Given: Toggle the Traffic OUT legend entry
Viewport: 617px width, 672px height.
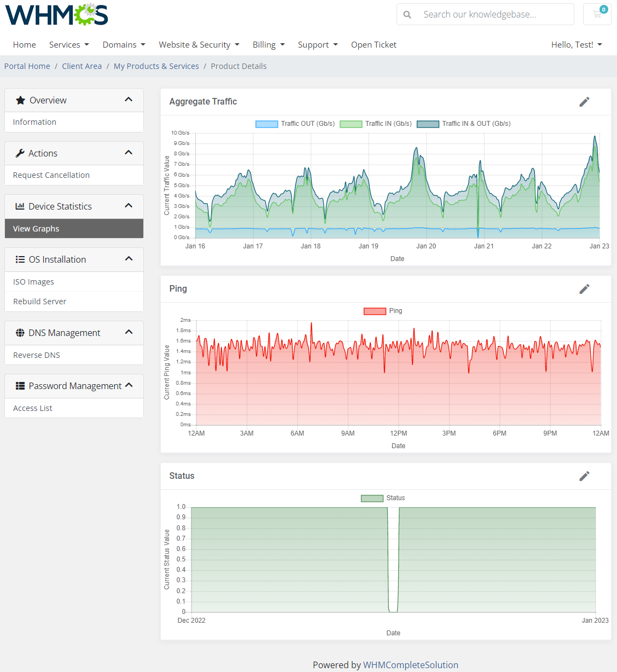Looking at the screenshot, I should click(x=294, y=124).
